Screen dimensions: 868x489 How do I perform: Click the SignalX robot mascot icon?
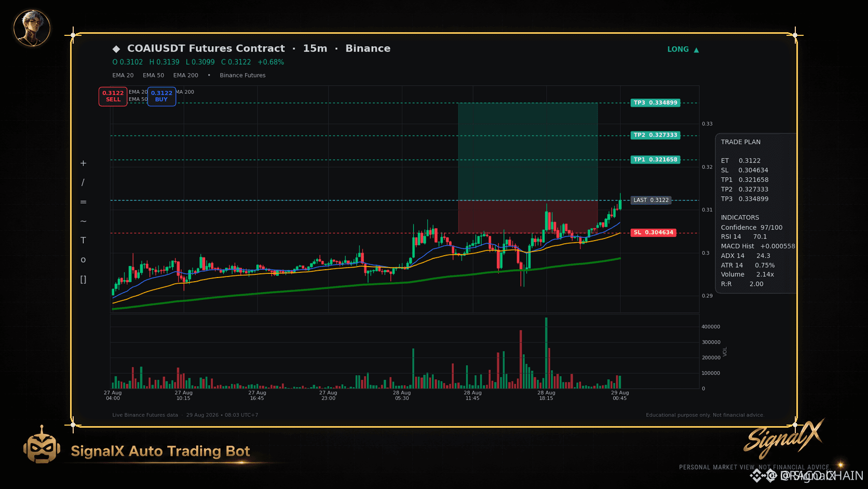pyautogui.click(x=42, y=445)
